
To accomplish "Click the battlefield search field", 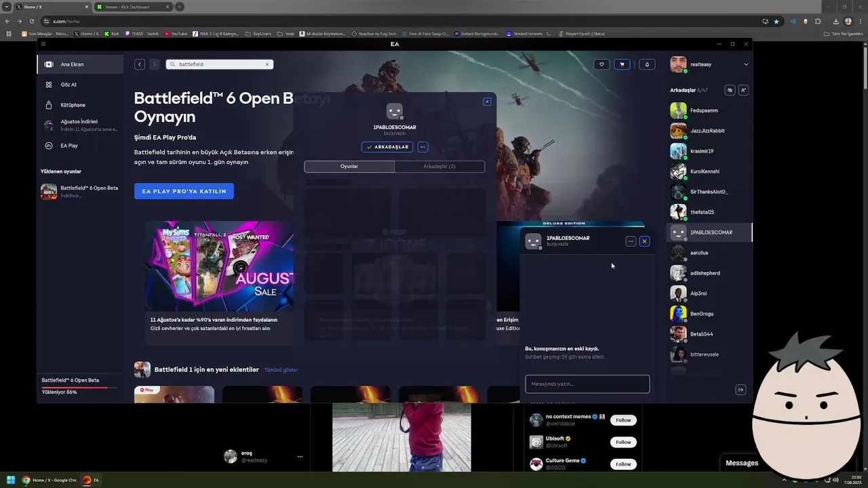I will point(219,64).
